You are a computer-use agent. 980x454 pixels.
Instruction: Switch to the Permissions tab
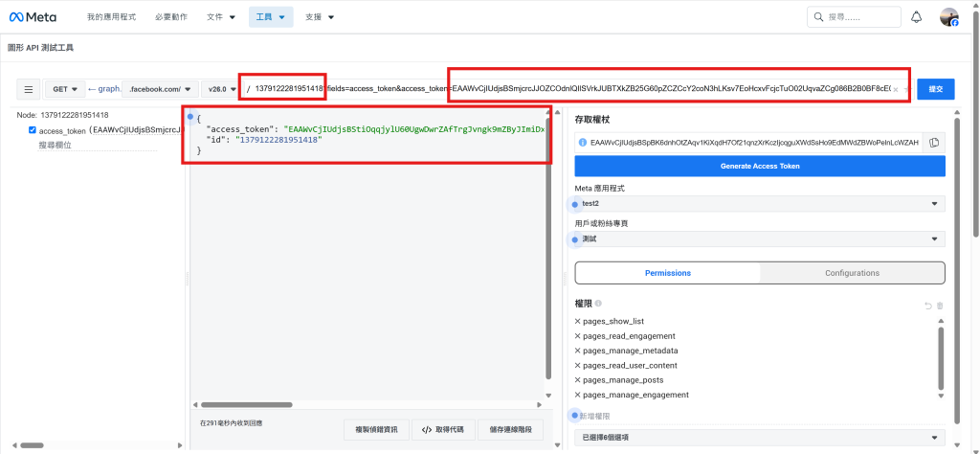pyautogui.click(x=667, y=273)
